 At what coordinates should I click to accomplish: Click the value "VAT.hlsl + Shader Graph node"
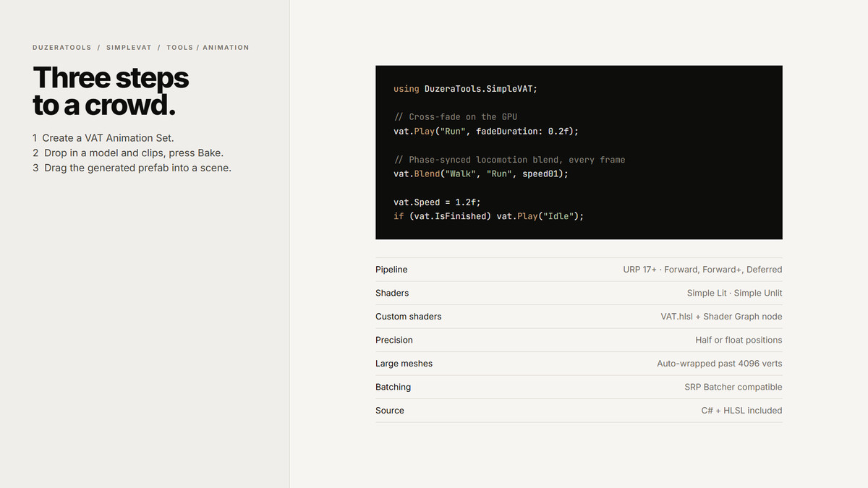[721, 317]
